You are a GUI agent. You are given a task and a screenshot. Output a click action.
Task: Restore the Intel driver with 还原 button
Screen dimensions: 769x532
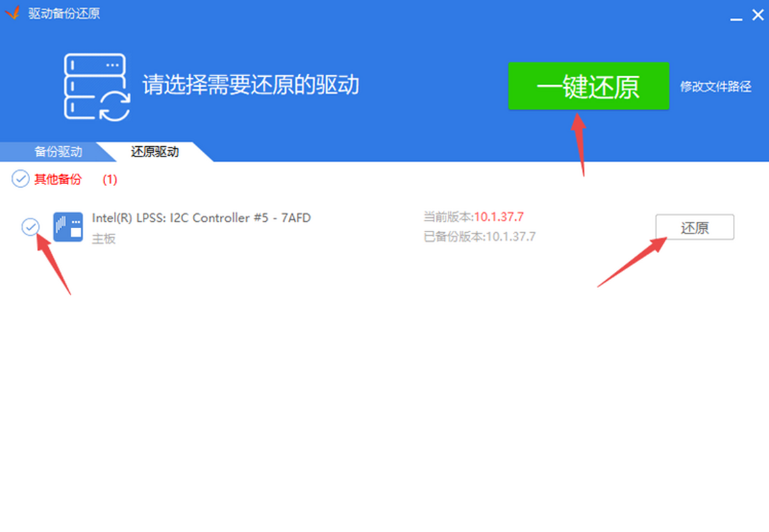coord(695,228)
